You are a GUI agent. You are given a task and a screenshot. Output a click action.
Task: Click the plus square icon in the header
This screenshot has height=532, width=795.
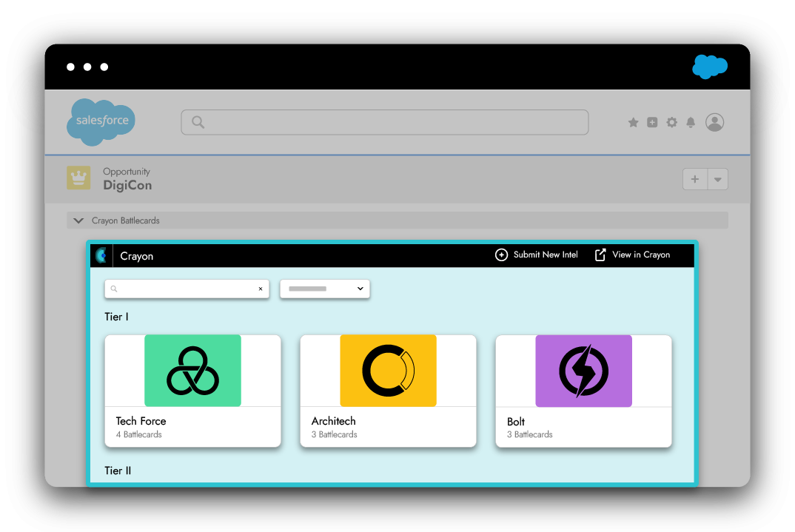(652, 123)
